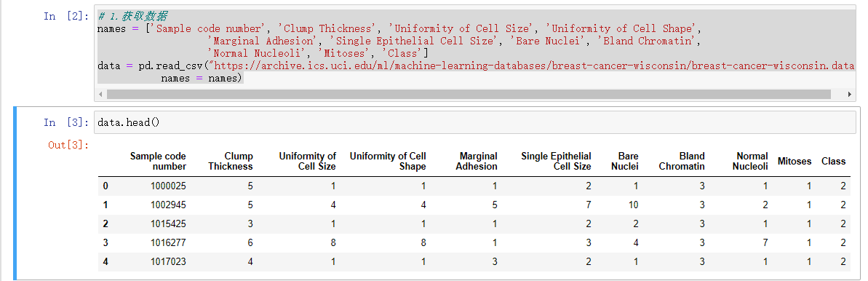Click the '# 1.获取数据' comment line
This screenshot has height=281, width=868.
pos(133,16)
